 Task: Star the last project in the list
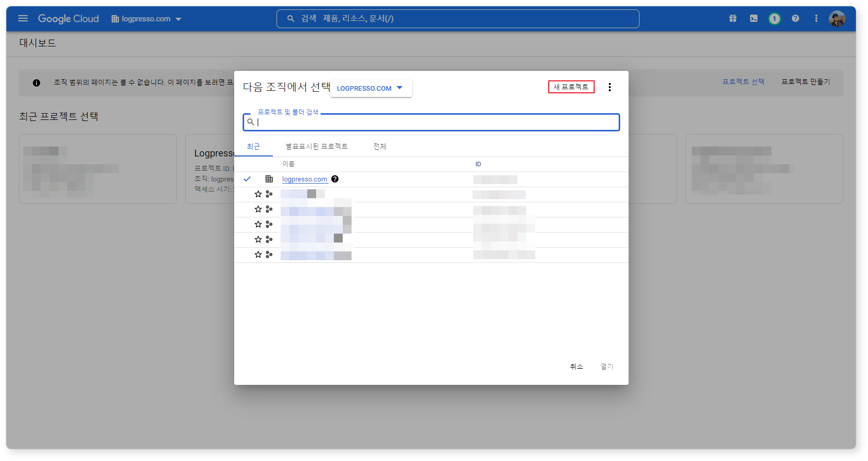258,254
